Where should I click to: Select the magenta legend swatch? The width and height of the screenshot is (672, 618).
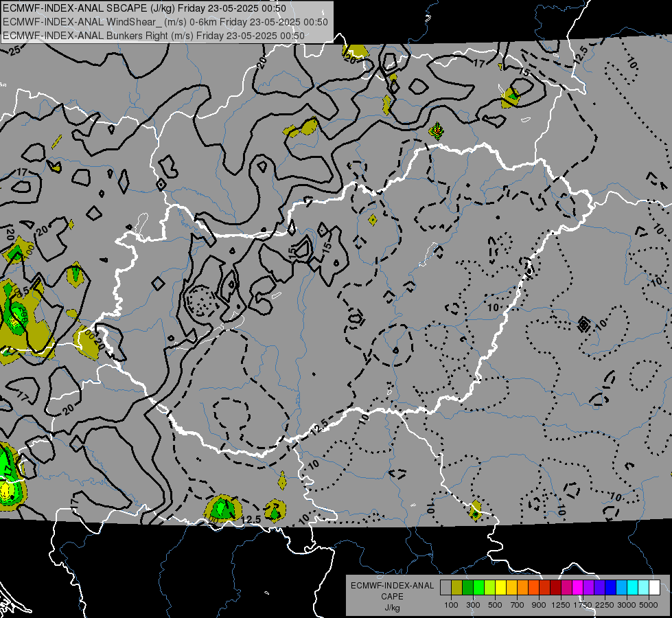pos(577,588)
